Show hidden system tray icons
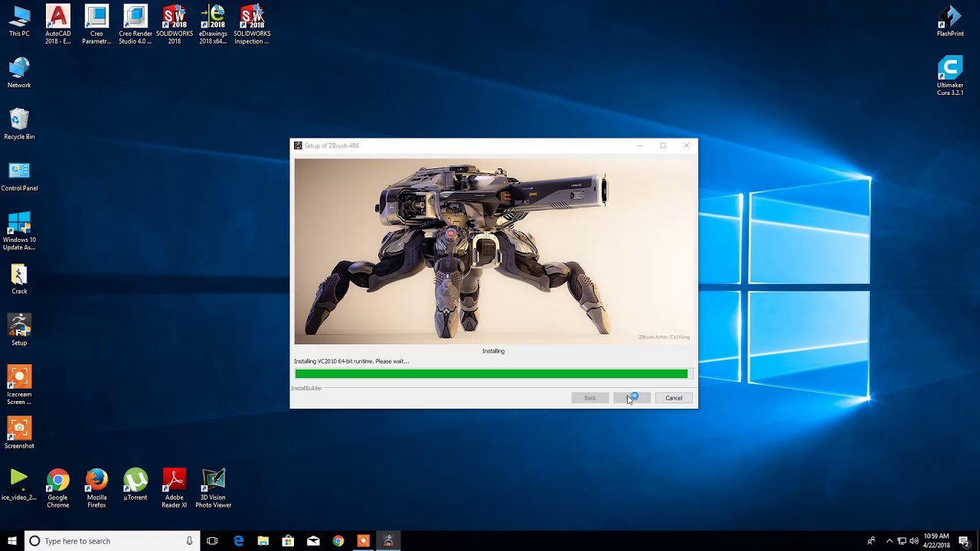Viewport: 980px width, 551px height. [889, 541]
